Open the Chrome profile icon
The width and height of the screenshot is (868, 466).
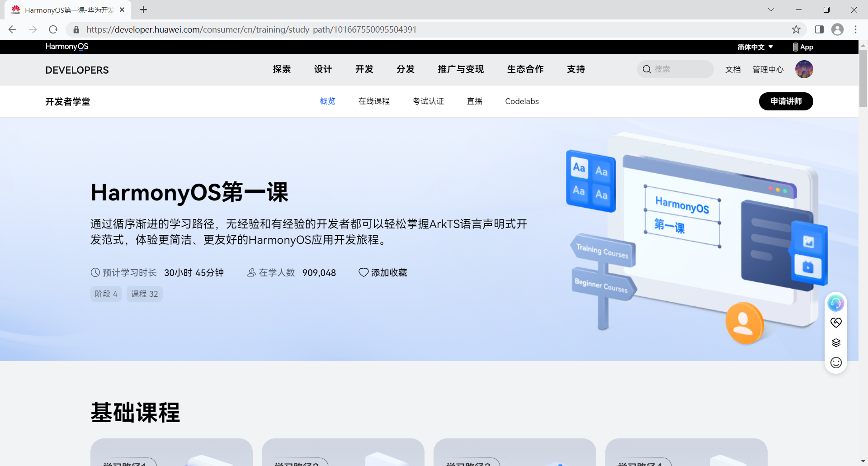coord(838,29)
